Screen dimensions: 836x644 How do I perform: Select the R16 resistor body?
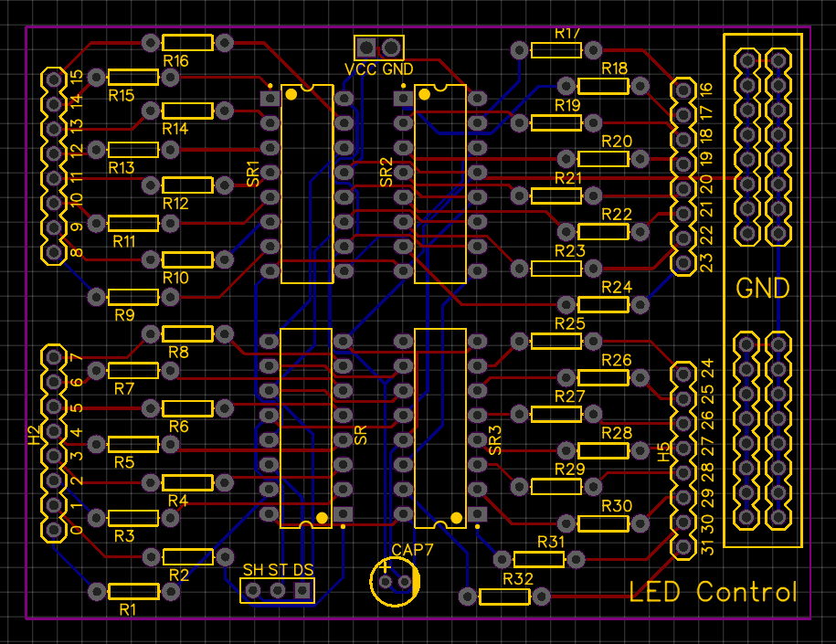click(x=187, y=43)
